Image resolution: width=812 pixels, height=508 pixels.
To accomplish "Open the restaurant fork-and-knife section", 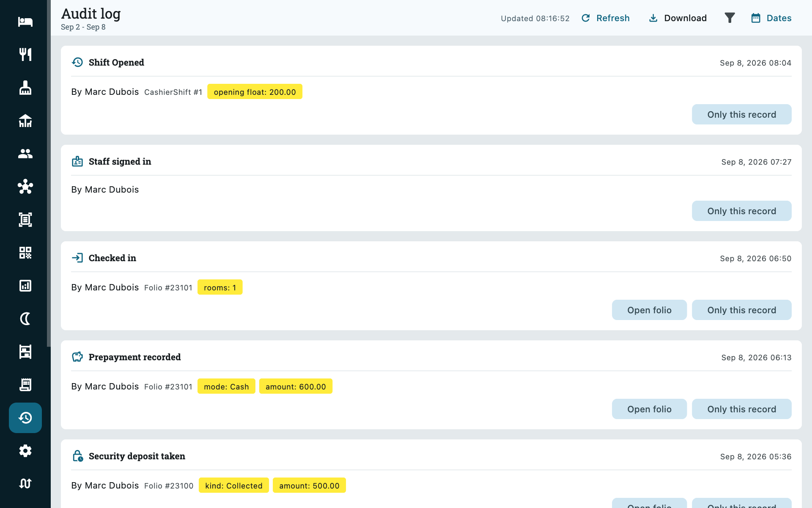I will [25, 55].
